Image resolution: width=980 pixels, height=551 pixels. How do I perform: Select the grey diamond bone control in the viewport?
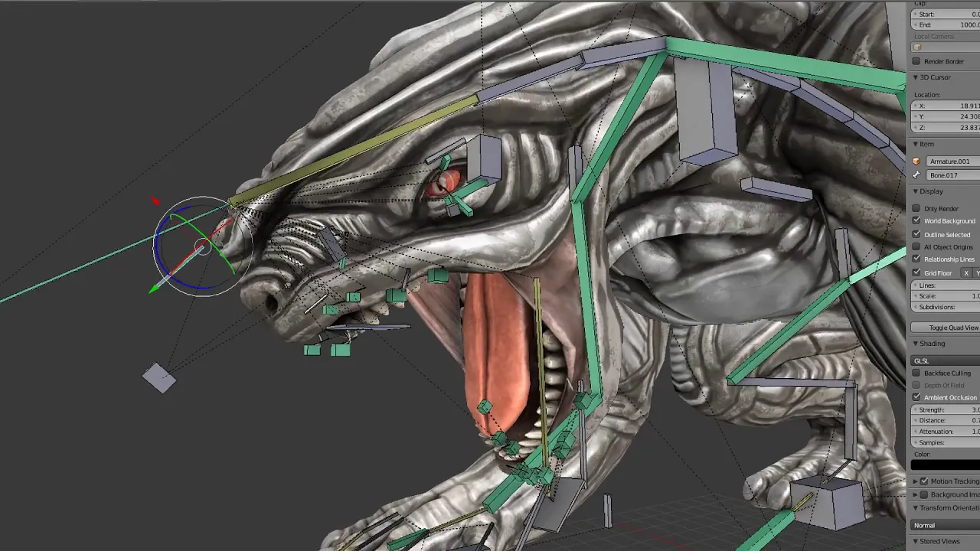pos(158,378)
